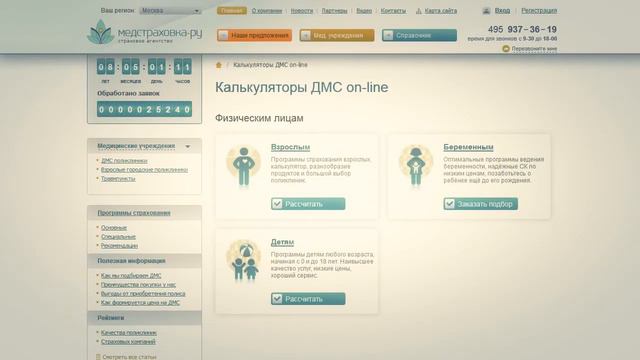Viewport: 640px width, 360px height.
Task: Click the adult figure icon for Взрослым
Action: click(244, 167)
